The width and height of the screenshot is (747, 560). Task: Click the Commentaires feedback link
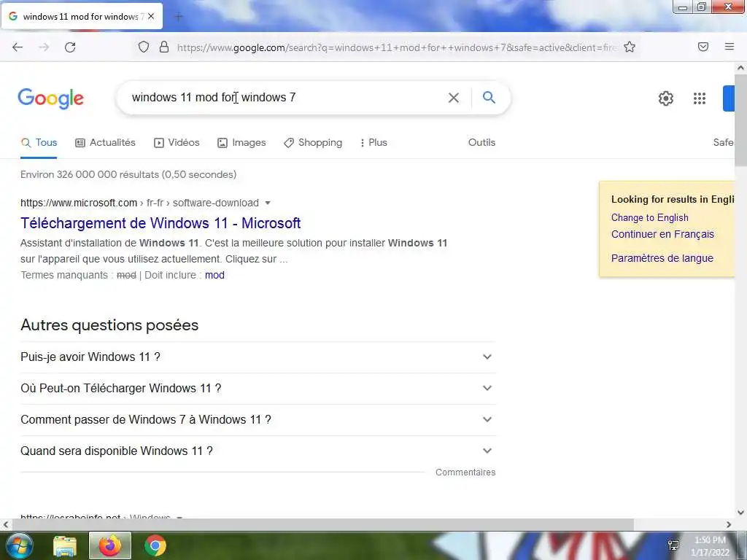pos(465,472)
